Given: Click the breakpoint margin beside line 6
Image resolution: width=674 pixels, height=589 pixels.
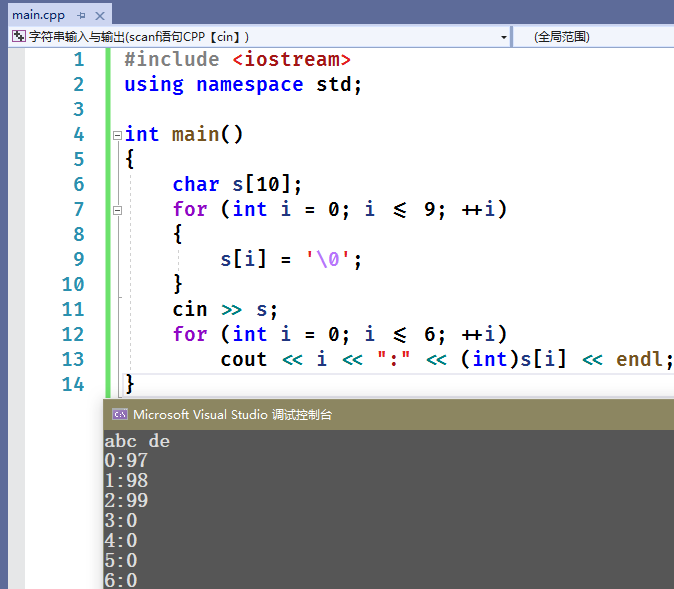Looking at the screenshot, I should (x=16, y=184).
